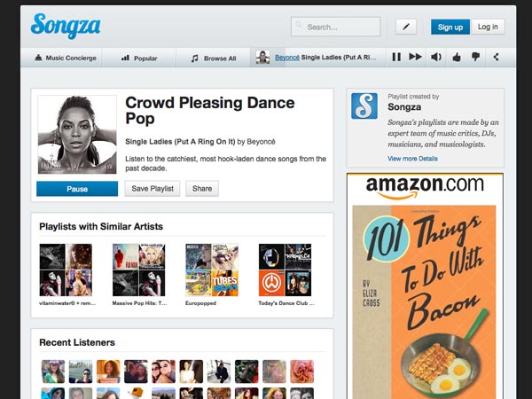
Task: Open the View more Details link
Action: coord(412,159)
